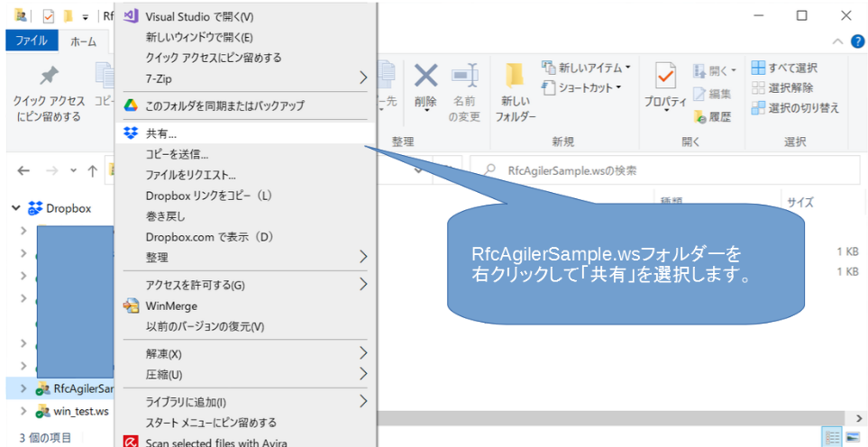The height and width of the screenshot is (447, 868).
Task: Choose Dropbox 共有... menu entry
Action: coord(246,133)
